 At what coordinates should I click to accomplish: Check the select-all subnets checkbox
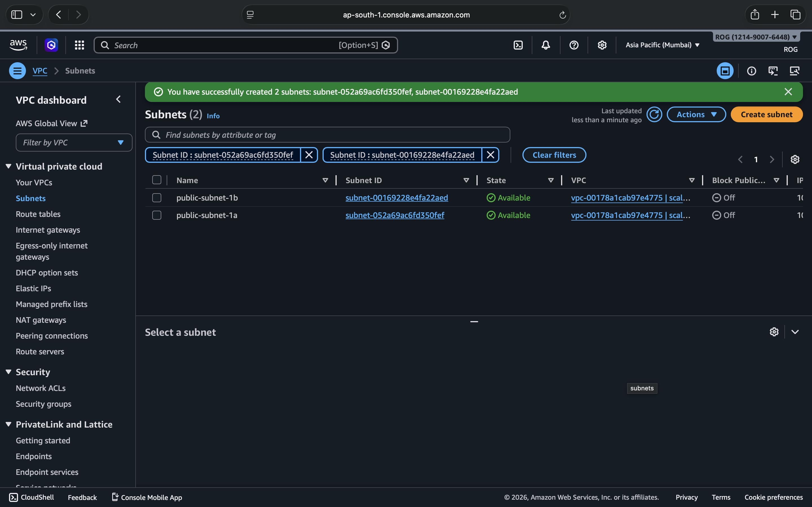(157, 180)
